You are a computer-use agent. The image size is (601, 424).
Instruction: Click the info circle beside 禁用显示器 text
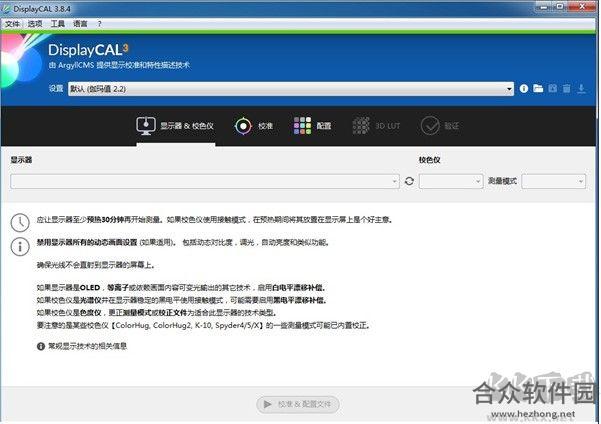20,246
